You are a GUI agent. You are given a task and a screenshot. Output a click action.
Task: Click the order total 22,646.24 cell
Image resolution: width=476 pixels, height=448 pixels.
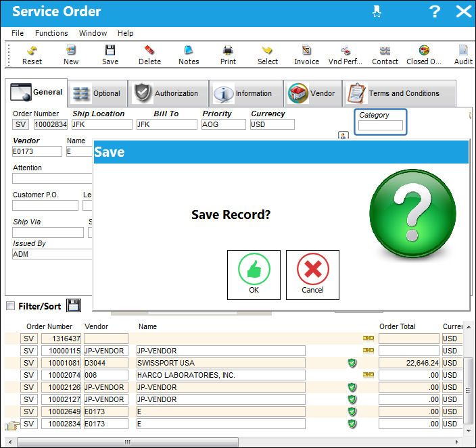click(x=408, y=363)
